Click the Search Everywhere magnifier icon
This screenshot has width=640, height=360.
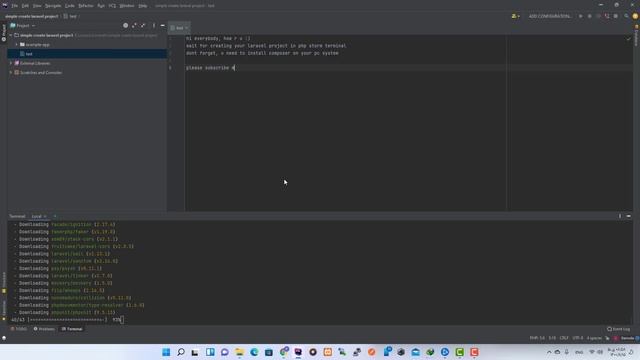coord(626,16)
